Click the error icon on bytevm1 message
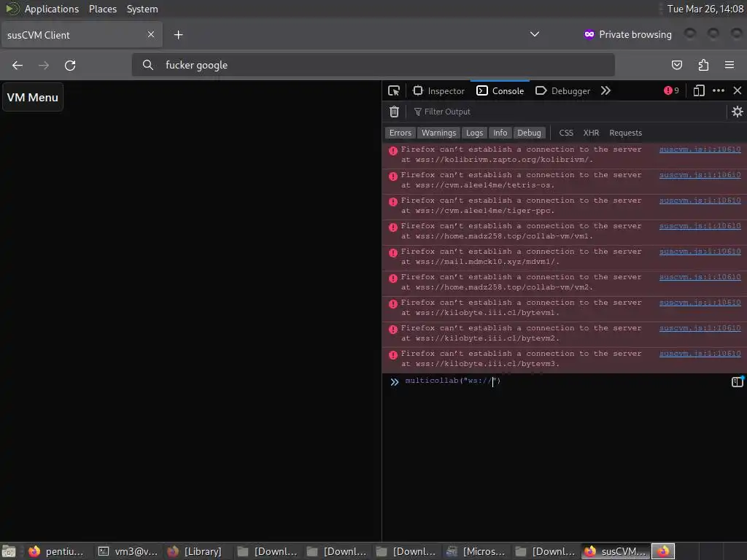Viewport: 747px width, 560px height. click(393, 304)
